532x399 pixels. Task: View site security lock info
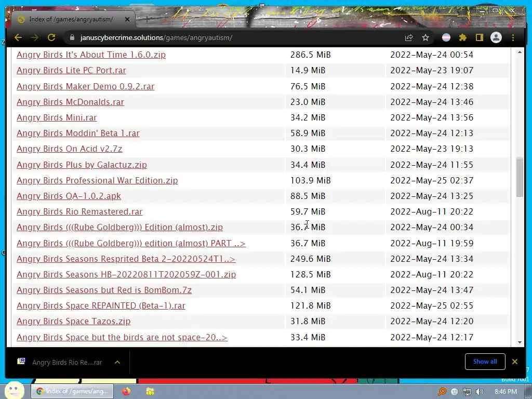[72, 37]
